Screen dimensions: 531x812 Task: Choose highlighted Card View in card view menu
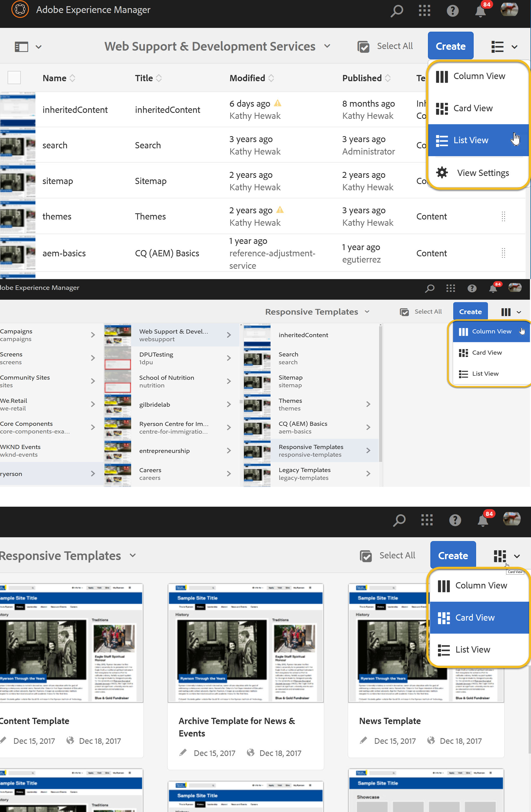pyautogui.click(x=479, y=618)
